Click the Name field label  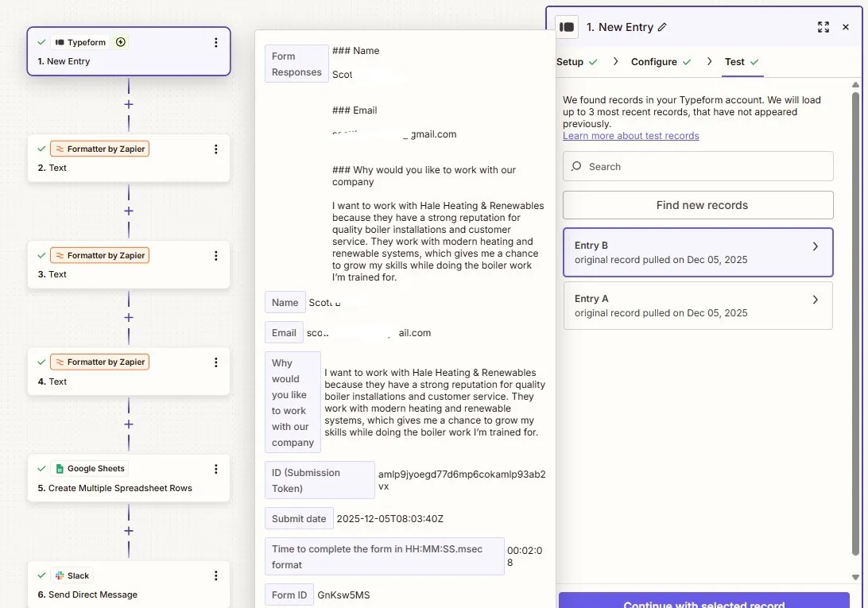point(285,302)
